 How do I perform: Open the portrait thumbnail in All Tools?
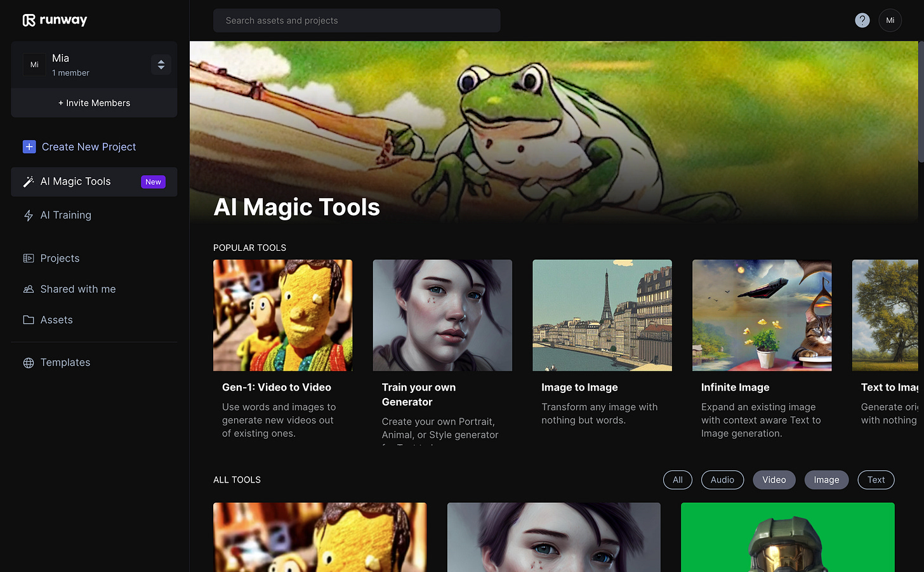tap(554, 538)
